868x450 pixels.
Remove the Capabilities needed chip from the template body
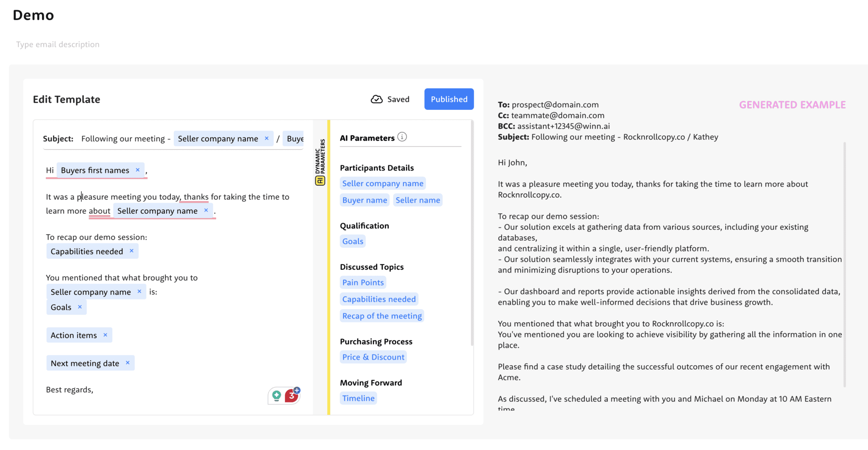pos(131,251)
